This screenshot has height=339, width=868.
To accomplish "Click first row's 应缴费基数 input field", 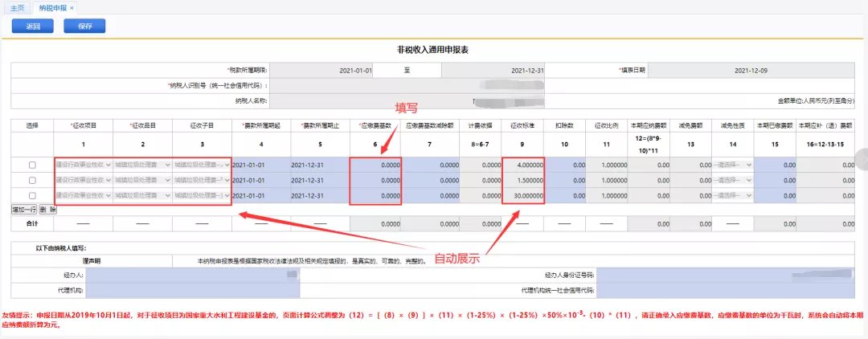I will 375,165.
